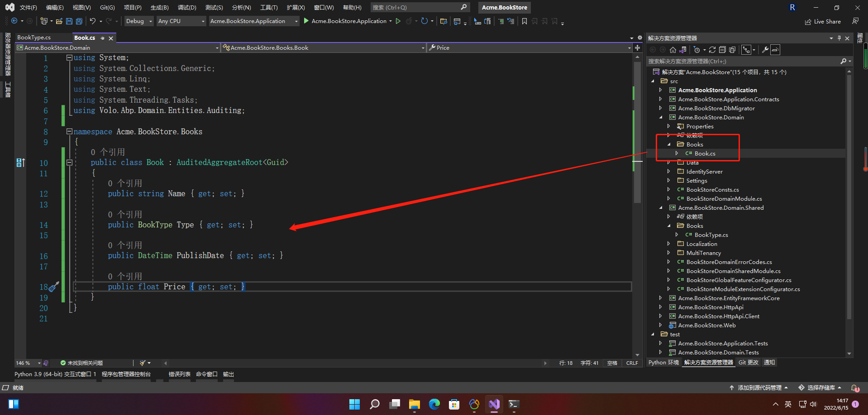The width and height of the screenshot is (868, 415).
Task: Open the 输出 bottom panel
Action: pyautogui.click(x=229, y=374)
